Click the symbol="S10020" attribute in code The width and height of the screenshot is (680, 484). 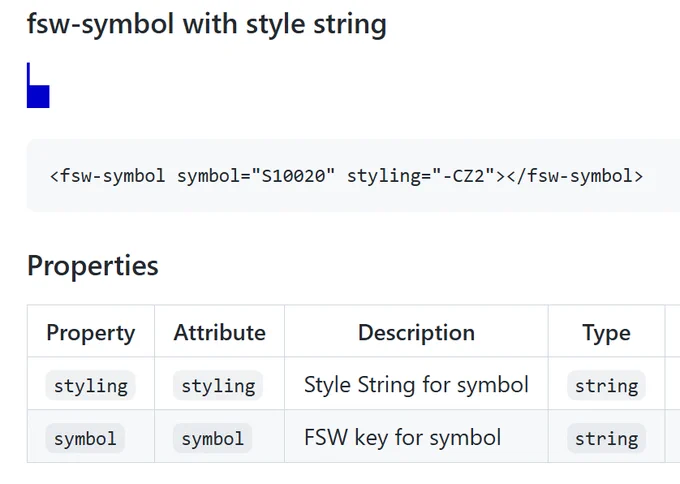[x=256, y=176]
